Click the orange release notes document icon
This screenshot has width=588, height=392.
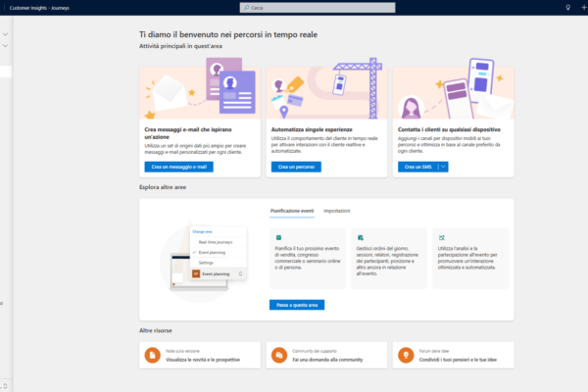[x=153, y=355]
